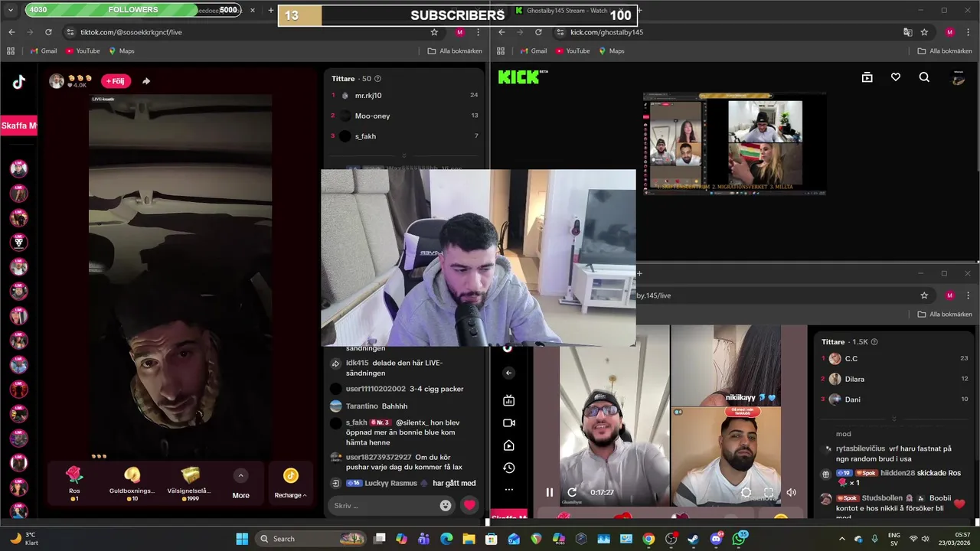Viewport: 980px width, 551px height.
Task: Open the YouTube bookmark in left window
Action: [83, 51]
